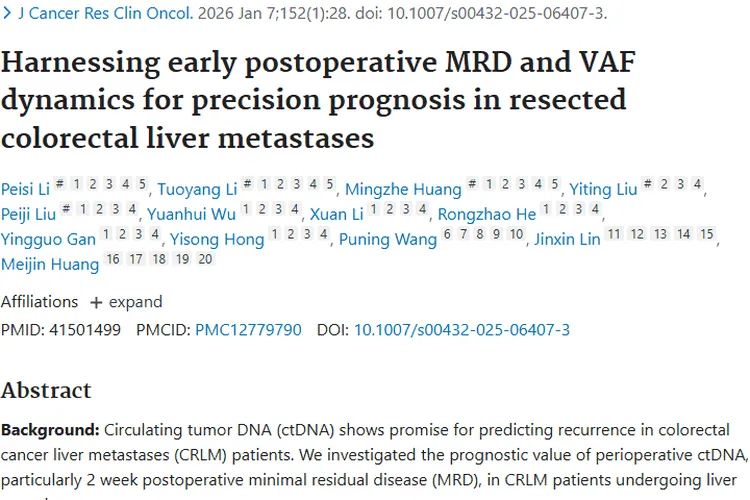Select author Puning Wang
Viewport: 750px width, 500px height.
(388, 239)
